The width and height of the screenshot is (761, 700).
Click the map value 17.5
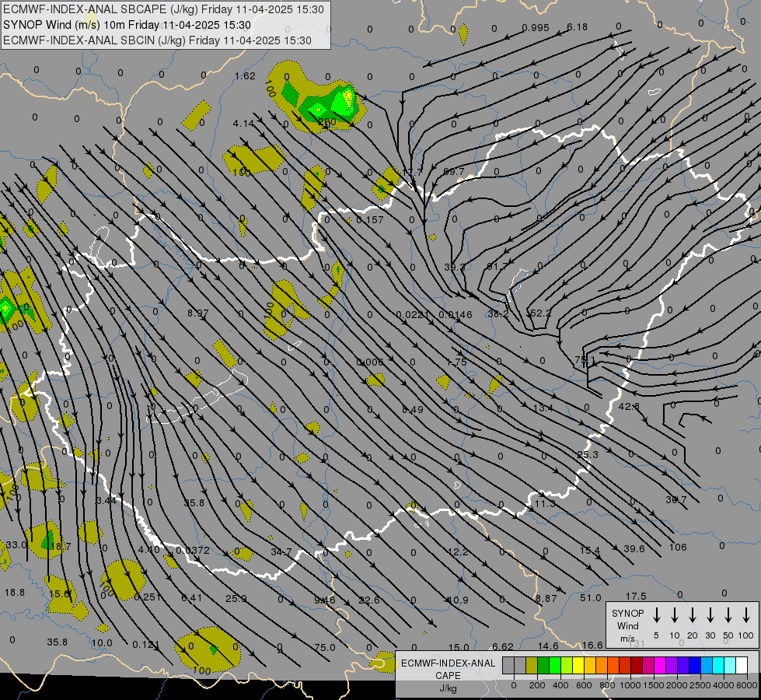tap(636, 596)
